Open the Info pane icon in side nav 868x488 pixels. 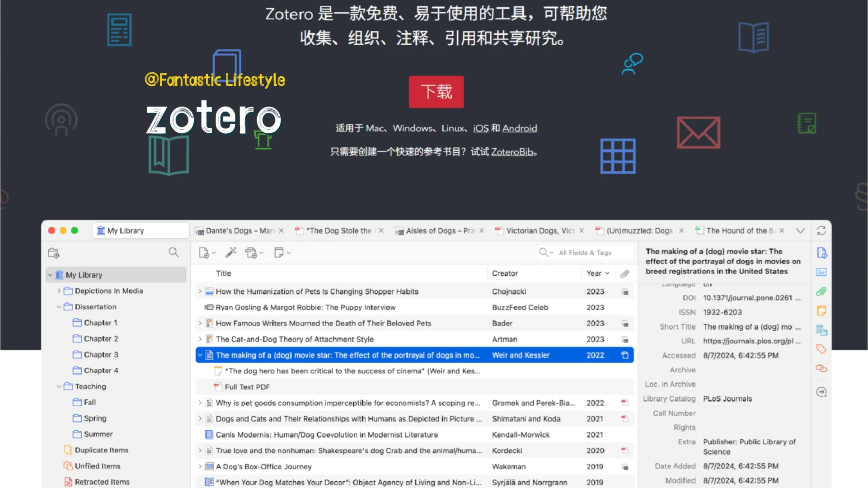pyautogui.click(x=821, y=253)
